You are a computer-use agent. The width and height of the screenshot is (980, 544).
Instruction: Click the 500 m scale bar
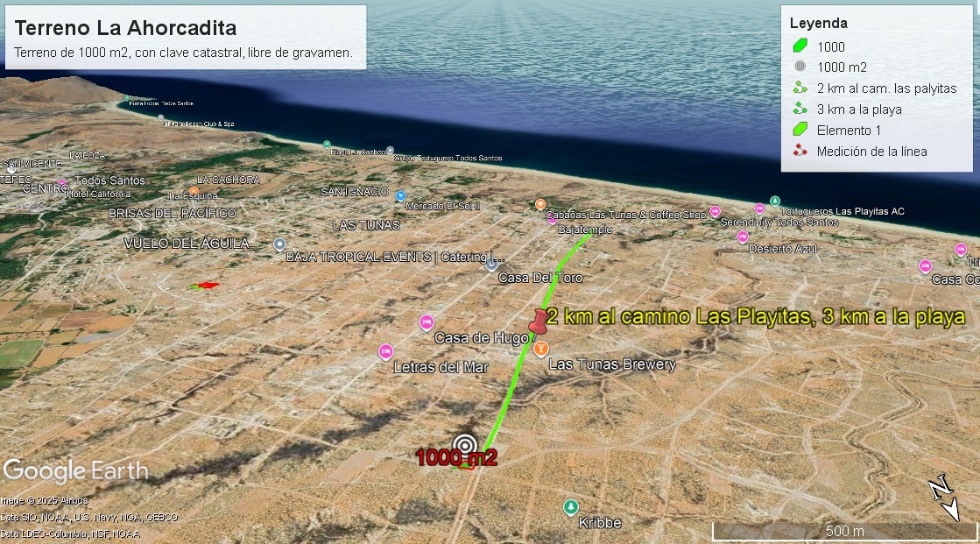pyautogui.click(x=845, y=532)
